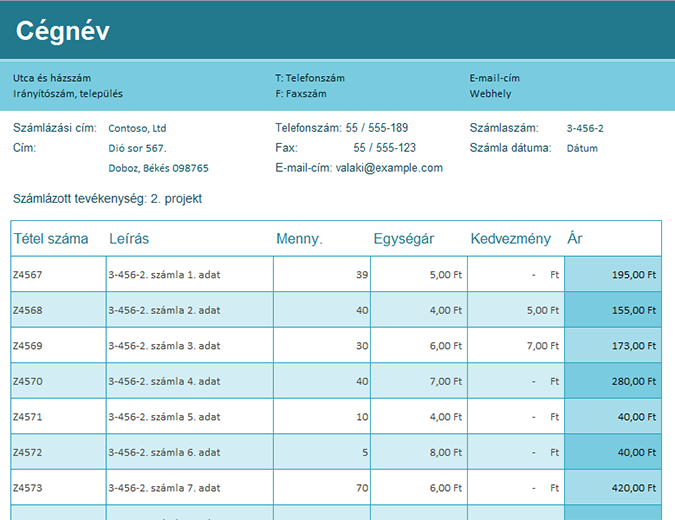This screenshot has height=520, width=675.
Task: Click the valaki@example.com email address
Action: click(389, 168)
